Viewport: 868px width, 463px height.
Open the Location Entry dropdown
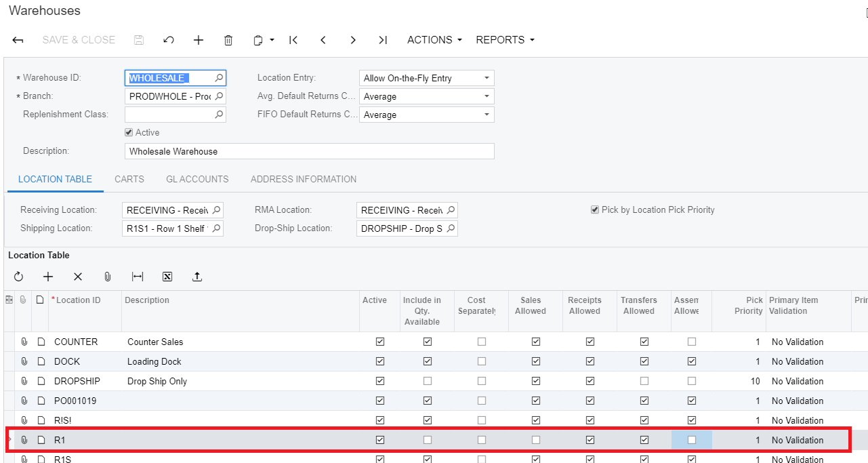(426, 78)
